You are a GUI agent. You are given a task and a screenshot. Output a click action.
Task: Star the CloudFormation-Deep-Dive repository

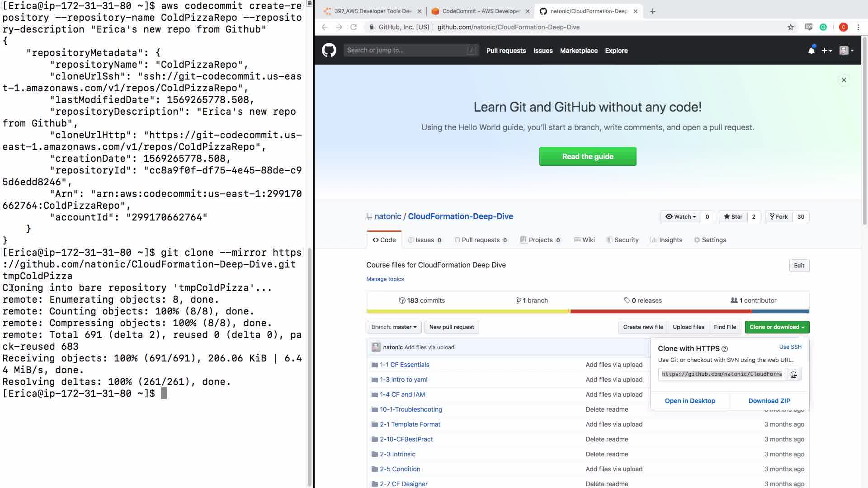[x=733, y=216]
